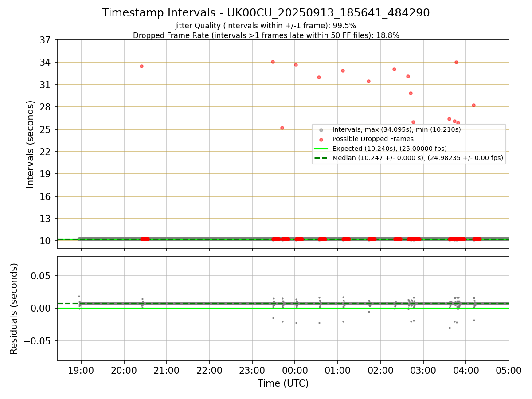
Task: Click the solid green line sample in the legend
Action: [x=321, y=148]
